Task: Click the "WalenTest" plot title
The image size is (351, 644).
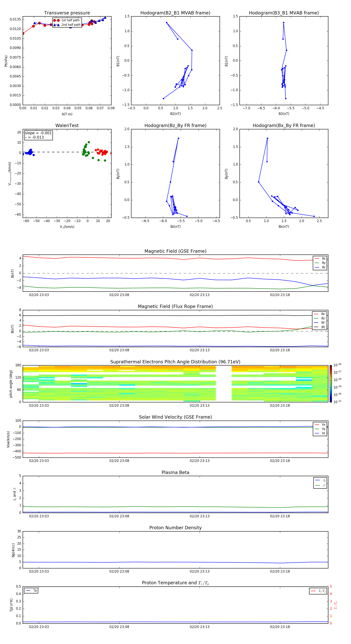Action: coord(67,125)
